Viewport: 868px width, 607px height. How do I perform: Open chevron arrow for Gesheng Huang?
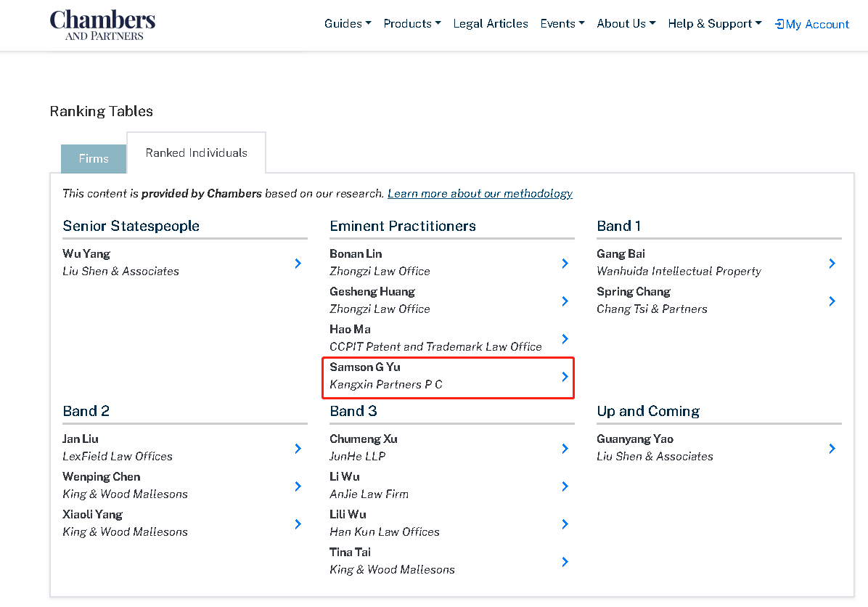click(565, 301)
